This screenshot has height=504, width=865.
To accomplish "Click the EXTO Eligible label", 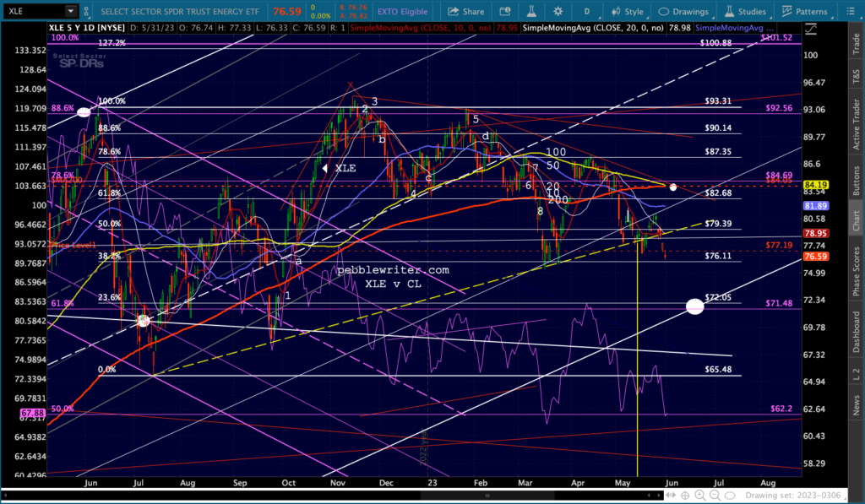I will [x=402, y=12].
